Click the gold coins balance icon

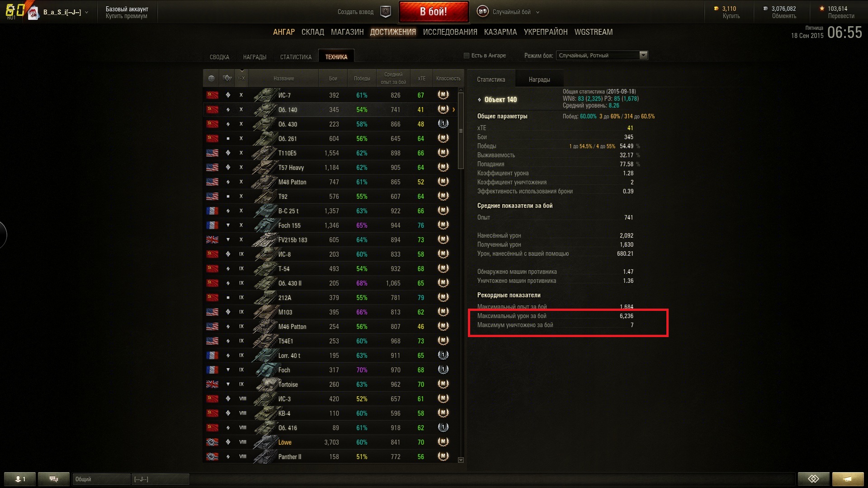point(716,9)
